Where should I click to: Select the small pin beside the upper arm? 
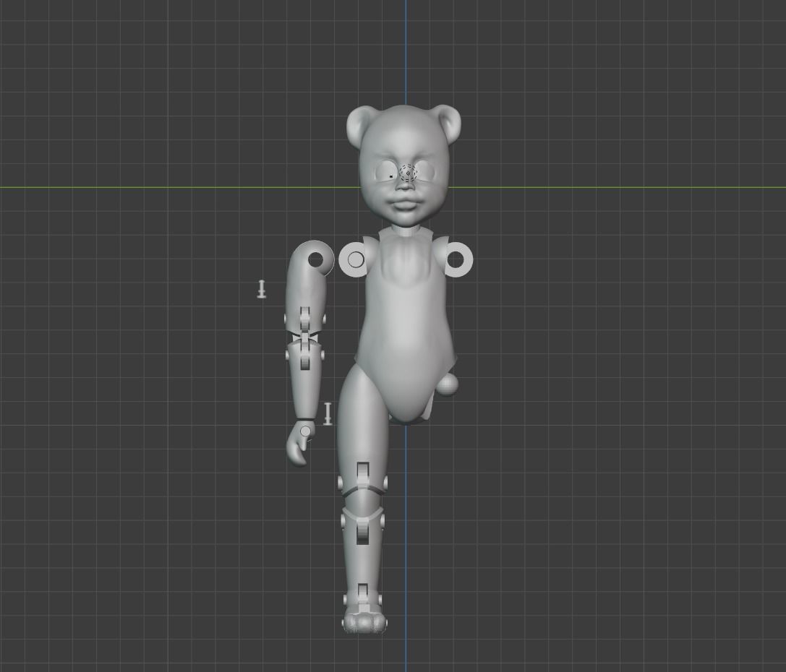coord(261,290)
